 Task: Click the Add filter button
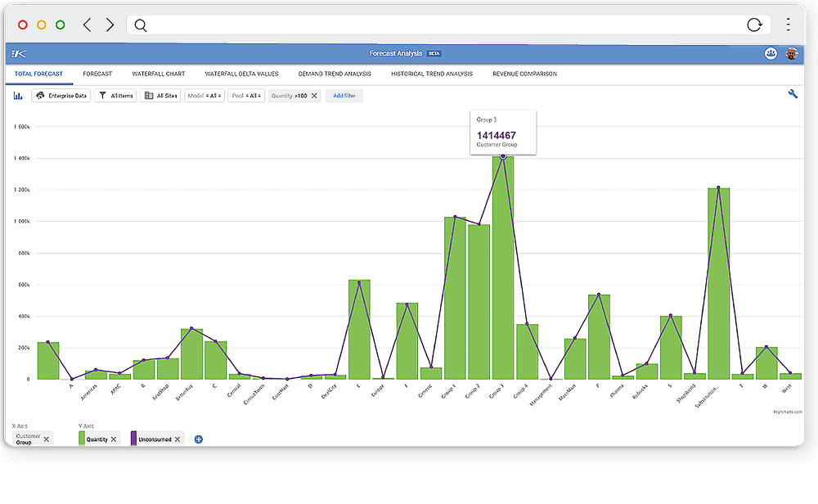click(x=344, y=96)
